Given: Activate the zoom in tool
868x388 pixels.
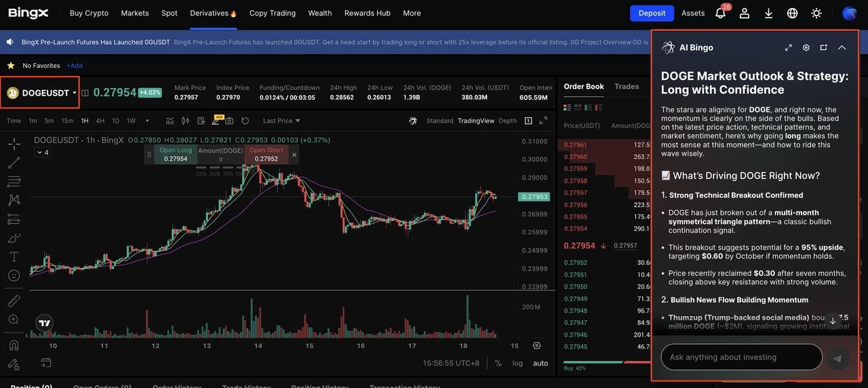Looking at the screenshot, I should 14,319.
